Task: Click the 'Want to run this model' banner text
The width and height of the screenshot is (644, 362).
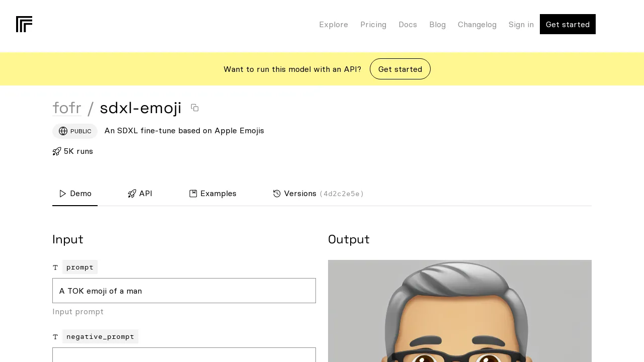Action: click(292, 69)
